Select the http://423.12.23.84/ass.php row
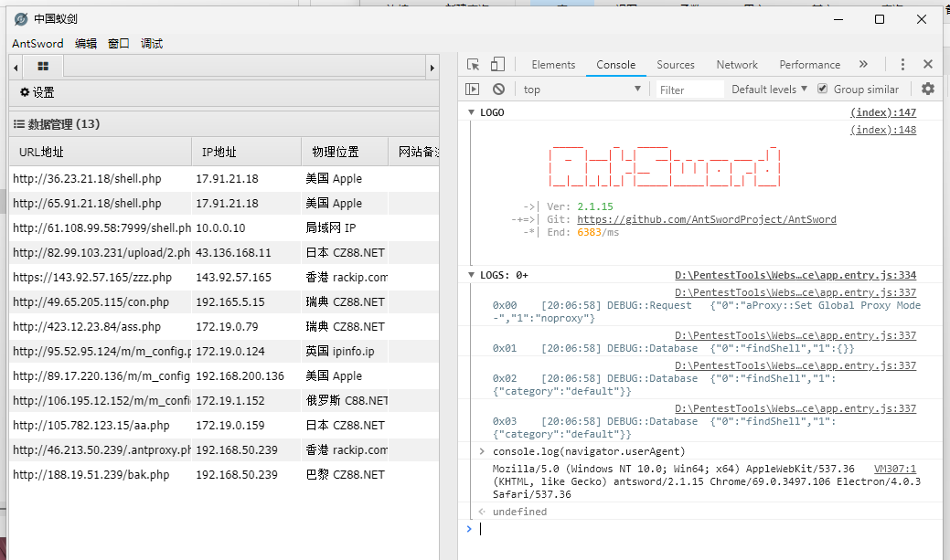 pos(224,327)
